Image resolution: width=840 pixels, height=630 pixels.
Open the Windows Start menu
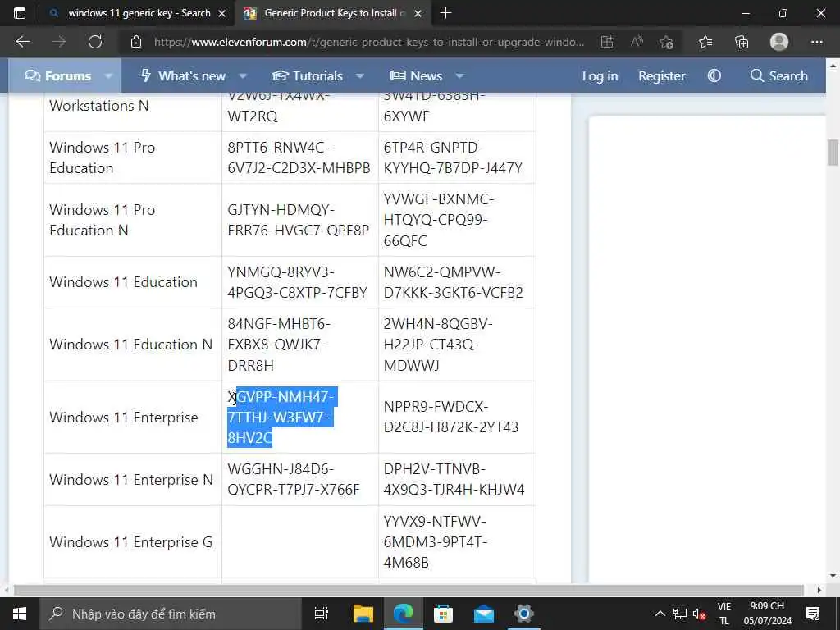pos(20,614)
